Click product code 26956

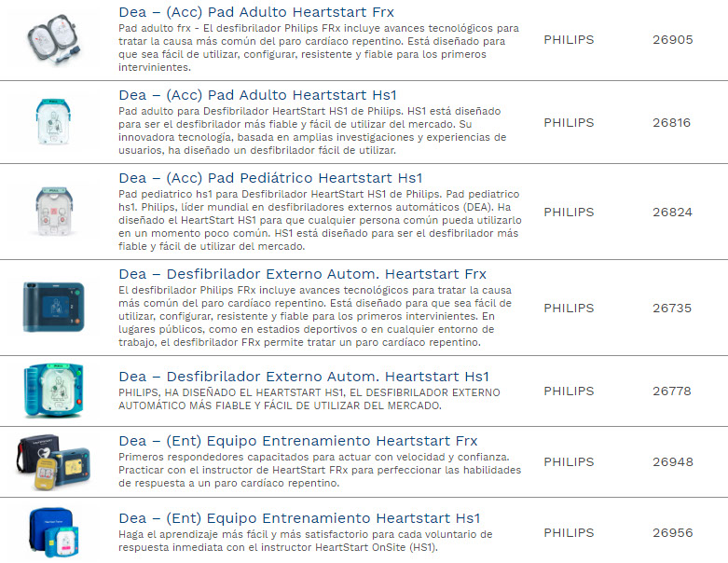point(672,533)
